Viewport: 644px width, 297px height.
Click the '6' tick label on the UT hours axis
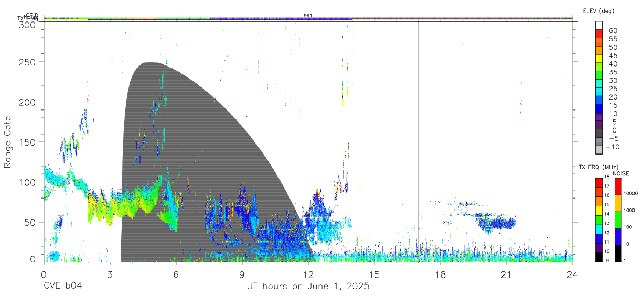(176, 274)
